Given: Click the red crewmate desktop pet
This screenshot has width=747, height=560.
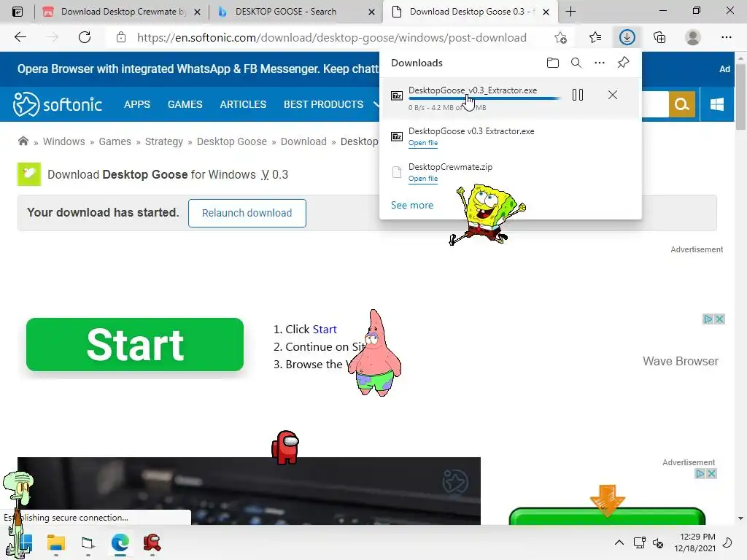Looking at the screenshot, I should pyautogui.click(x=285, y=447).
